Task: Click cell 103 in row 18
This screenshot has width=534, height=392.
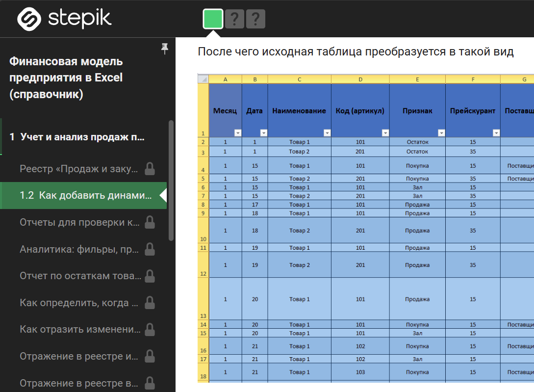Action: click(x=360, y=372)
